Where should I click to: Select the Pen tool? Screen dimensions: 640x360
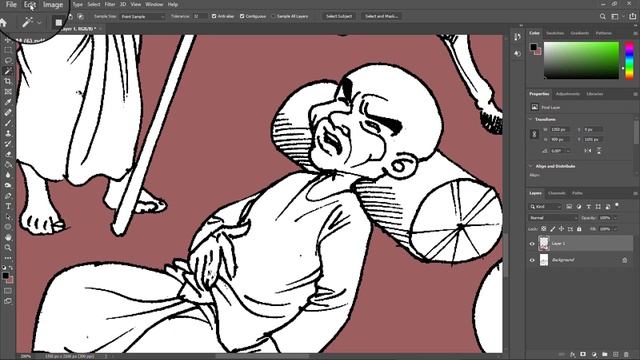point(8,196)
